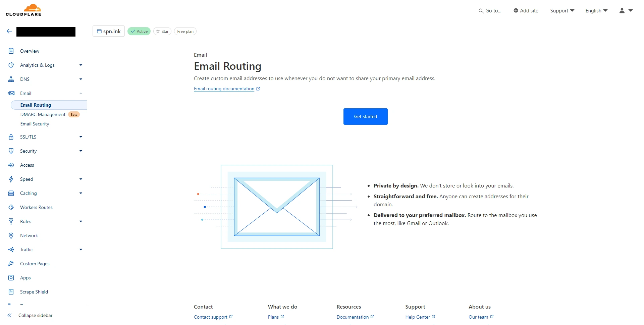
Task: Click the DNS network icon in sidebar
Action: coord(11,79)
